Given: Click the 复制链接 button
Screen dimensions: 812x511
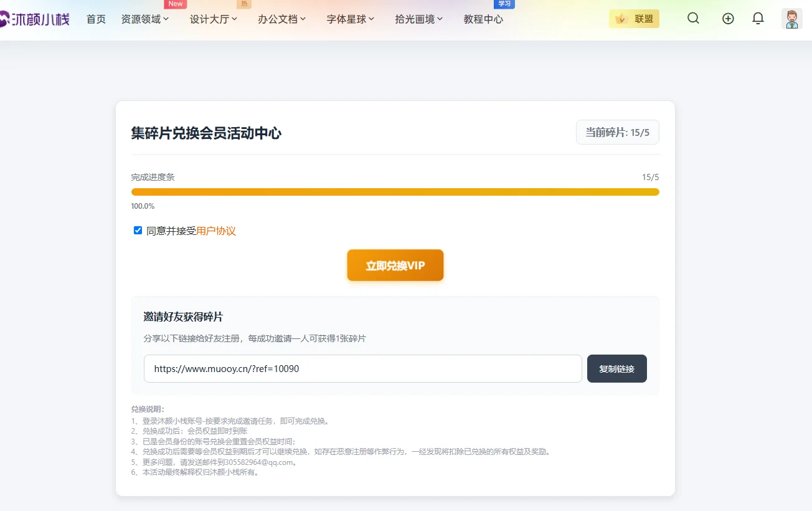Looking at the screenshot, I should (616, 369).
